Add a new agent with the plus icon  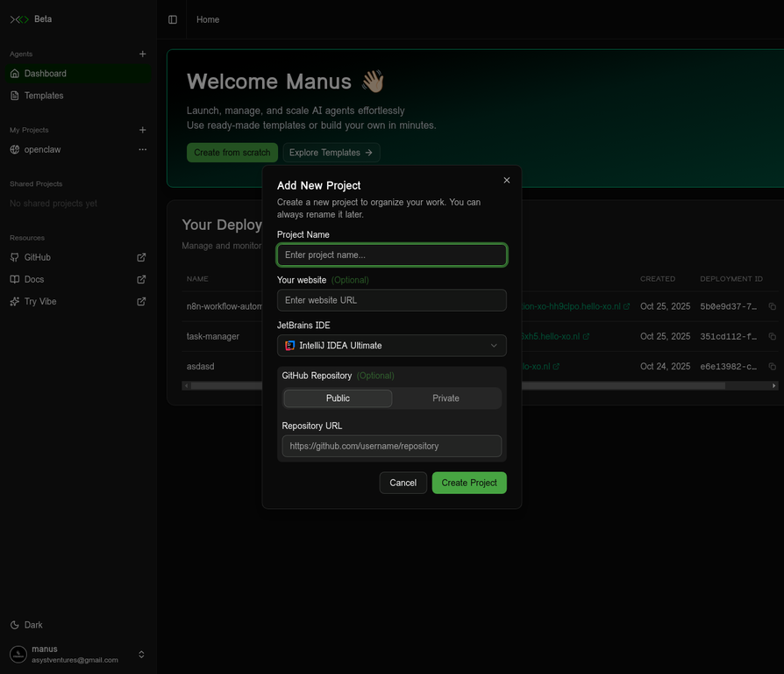click(x=142, y=54)
